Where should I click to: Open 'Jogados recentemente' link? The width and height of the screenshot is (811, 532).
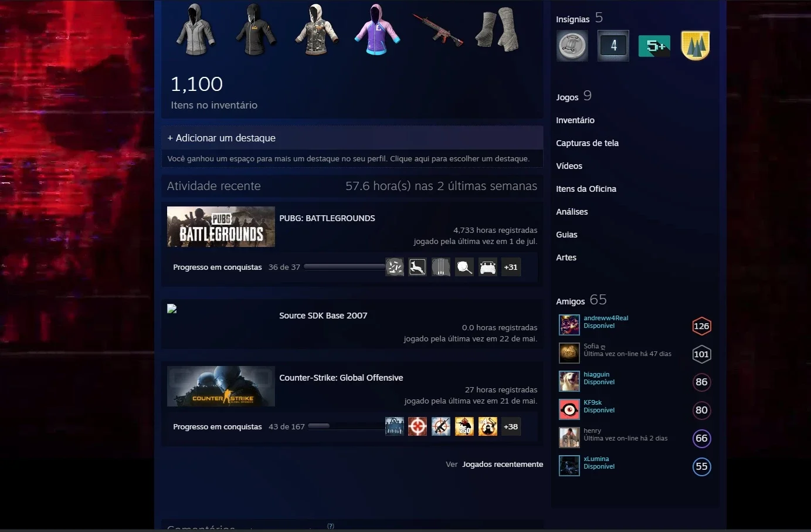[x=503, y=465]
